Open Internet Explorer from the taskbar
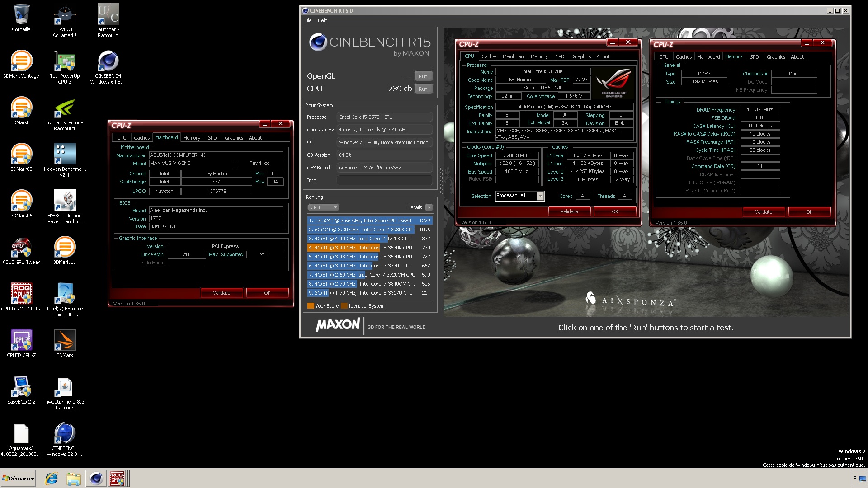The image size is (868, 488). click(x=52, y=479)
